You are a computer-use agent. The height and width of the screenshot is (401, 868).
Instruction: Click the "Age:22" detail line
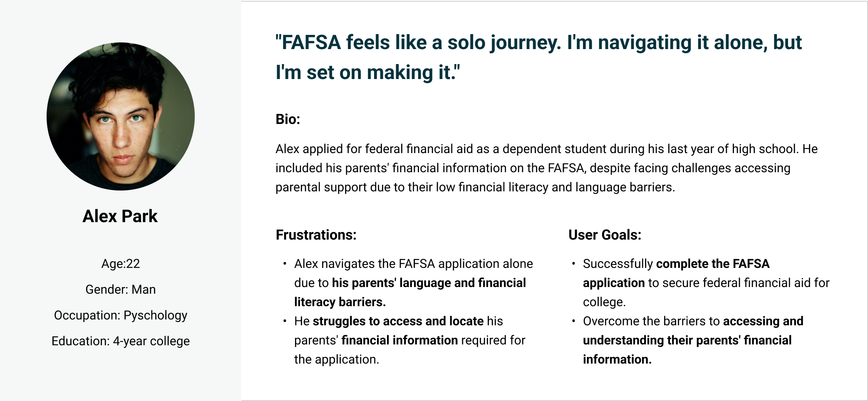(x=121, y=264)
